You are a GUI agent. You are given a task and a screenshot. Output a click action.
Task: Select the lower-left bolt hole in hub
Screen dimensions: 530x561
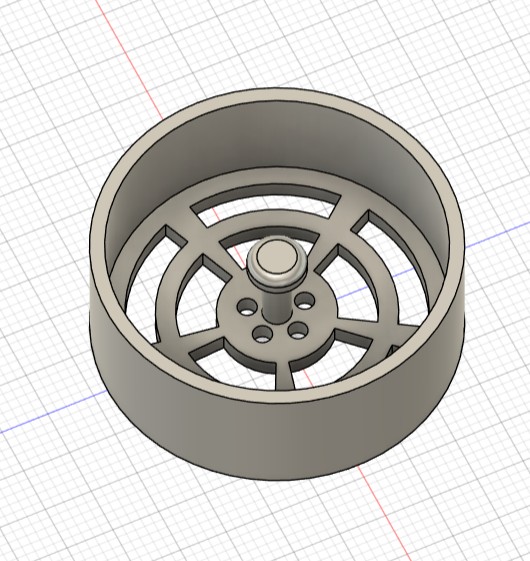(x=263, y=335)
